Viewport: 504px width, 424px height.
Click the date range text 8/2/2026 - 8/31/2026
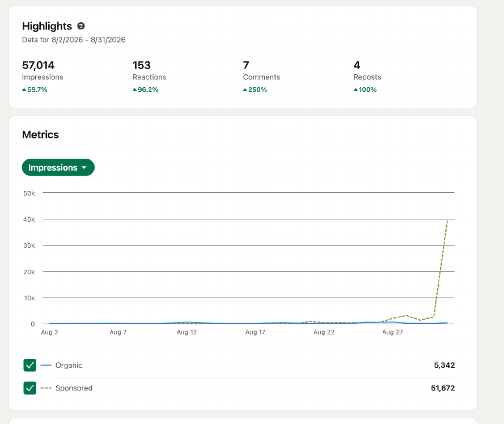88,40
